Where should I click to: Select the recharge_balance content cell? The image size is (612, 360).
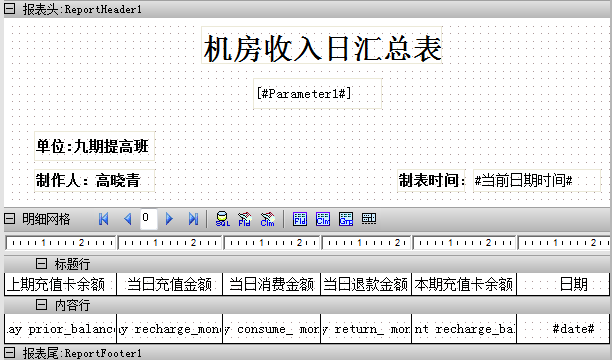pos(464,329)
